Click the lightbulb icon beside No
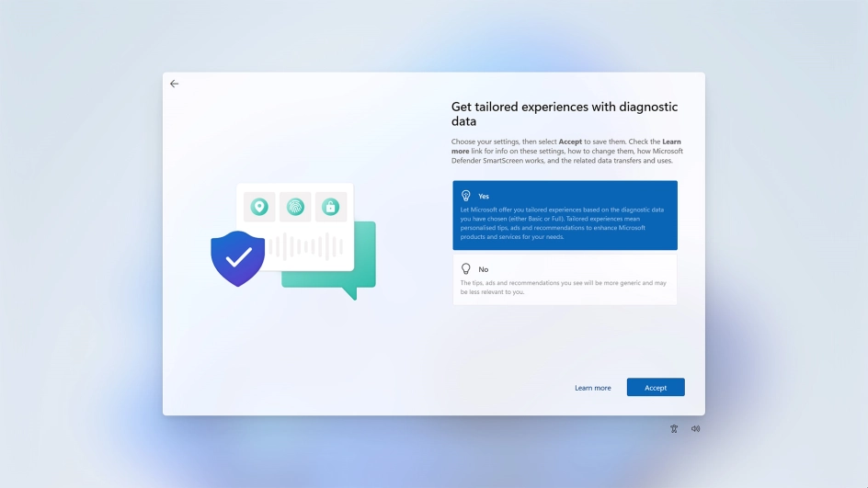Image resolution: width=868 pixels, height=488 pixels. (x=466, y=269)
